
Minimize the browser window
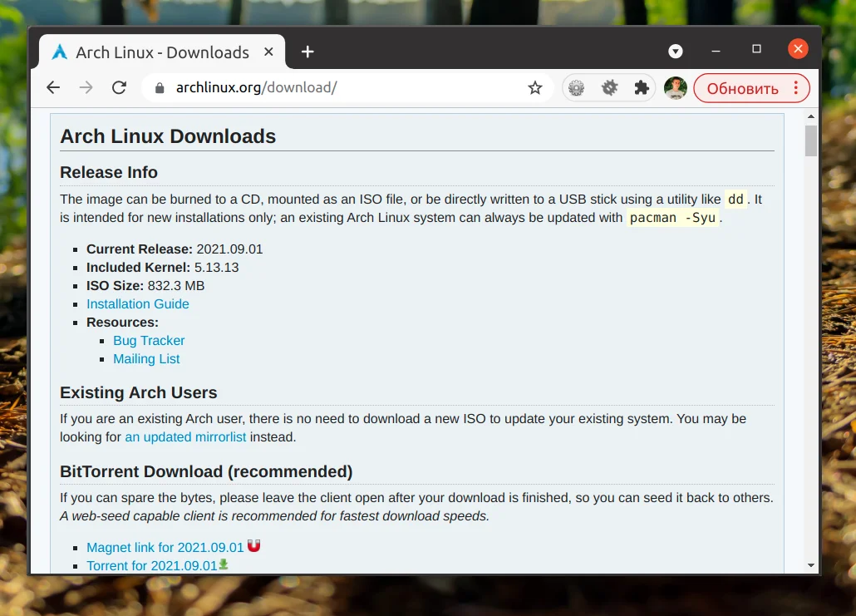click(x=716, y=51)
